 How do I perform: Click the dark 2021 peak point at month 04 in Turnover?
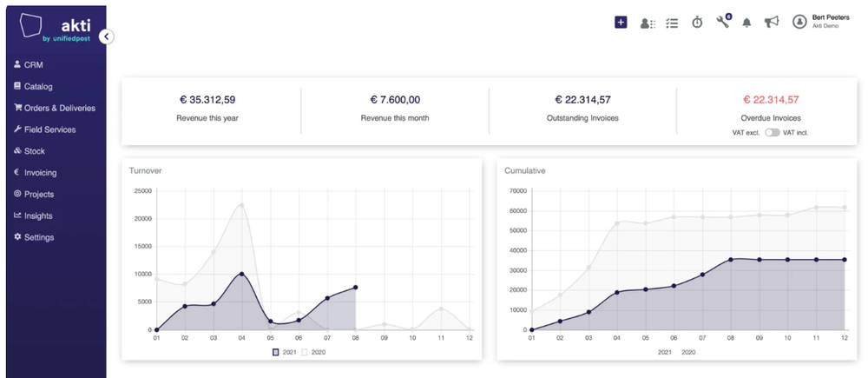coord(242,274)
